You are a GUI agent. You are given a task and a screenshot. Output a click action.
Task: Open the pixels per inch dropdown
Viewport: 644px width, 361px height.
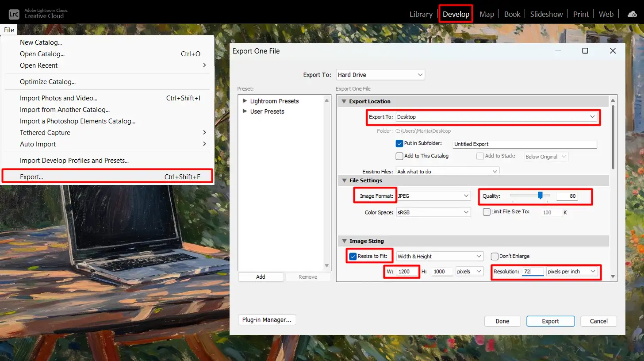(x=572, y=272)
